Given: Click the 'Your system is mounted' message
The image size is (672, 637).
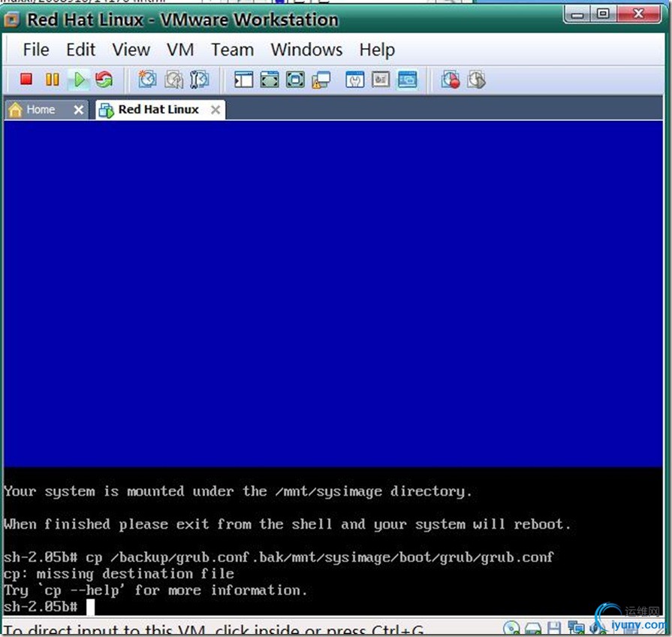Looking at the screenshot, I should (x=238, y=491).
